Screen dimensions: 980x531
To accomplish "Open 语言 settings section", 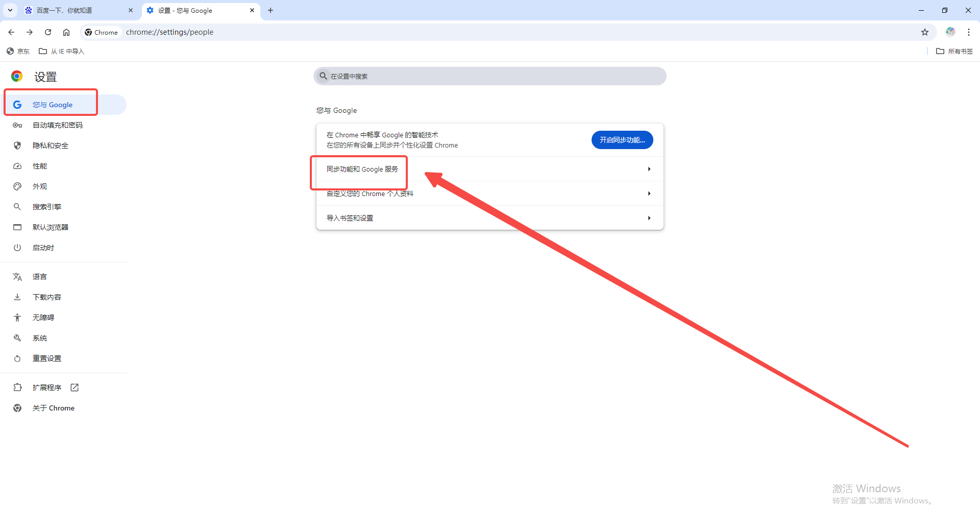I will (x=63, y=277).
